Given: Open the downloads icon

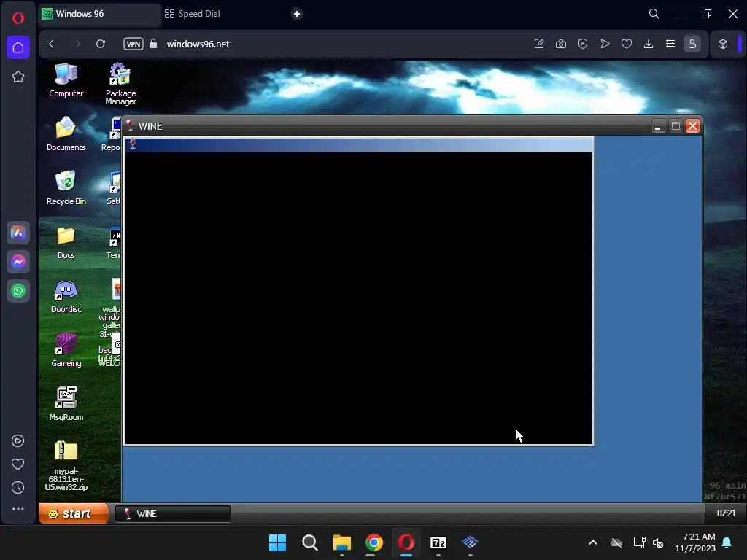Looking at the screenshot, I should point(649,44).
